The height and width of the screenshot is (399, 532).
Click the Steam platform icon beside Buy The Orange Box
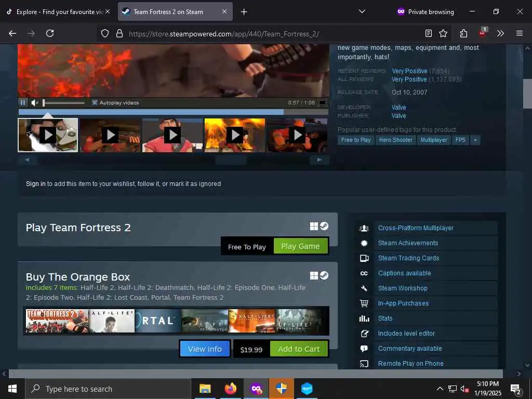pos(324,275)
